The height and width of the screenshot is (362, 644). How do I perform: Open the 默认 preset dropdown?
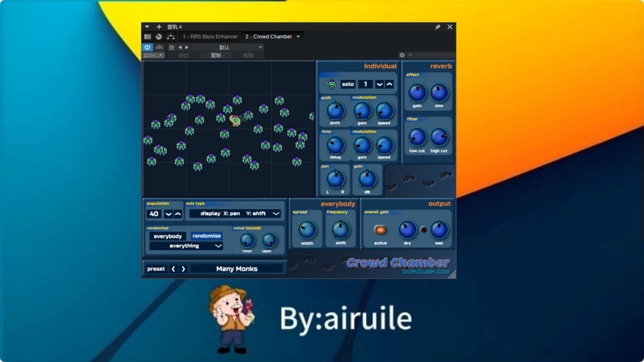[227, 47]
